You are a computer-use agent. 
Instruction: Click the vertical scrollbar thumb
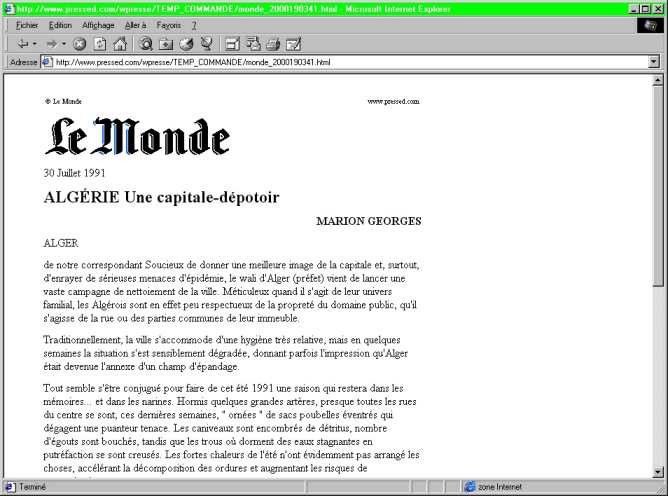(x=658, y=186)
